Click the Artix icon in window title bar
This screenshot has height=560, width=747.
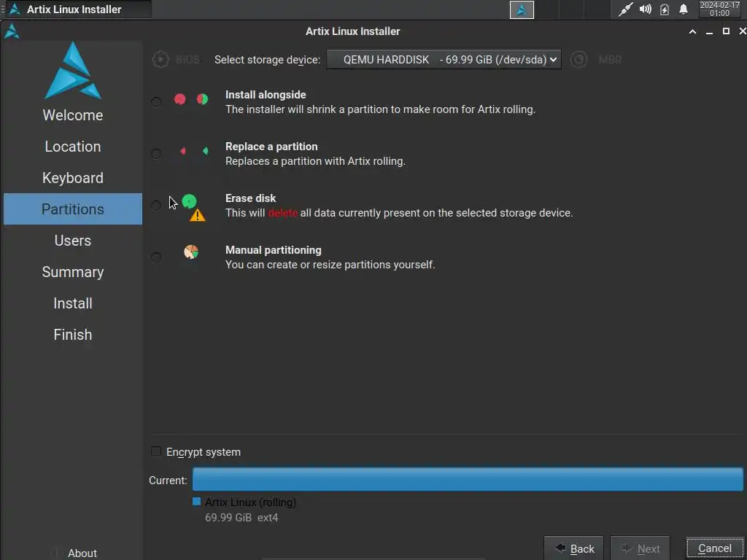pos(12,31)
